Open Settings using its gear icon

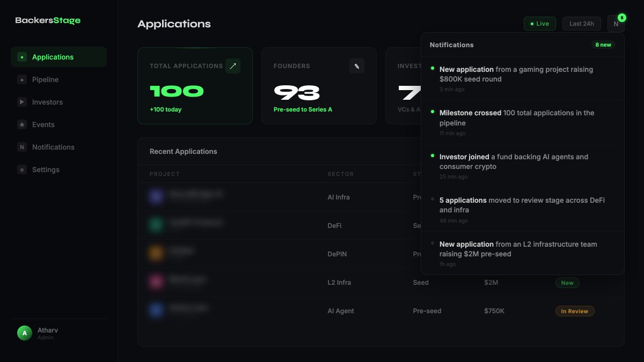[x=21, y=169]
